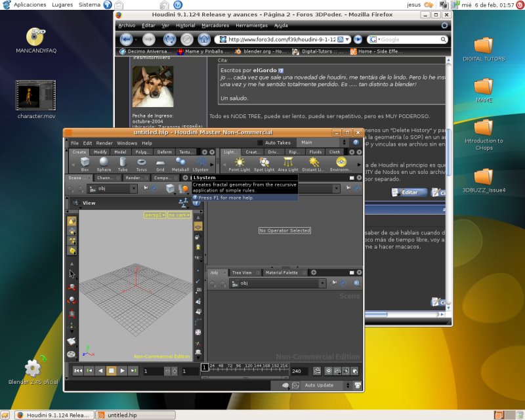Jump to the first frame
Image resolution: width=525 pixels, height=420 pixels.
(77, 371)
